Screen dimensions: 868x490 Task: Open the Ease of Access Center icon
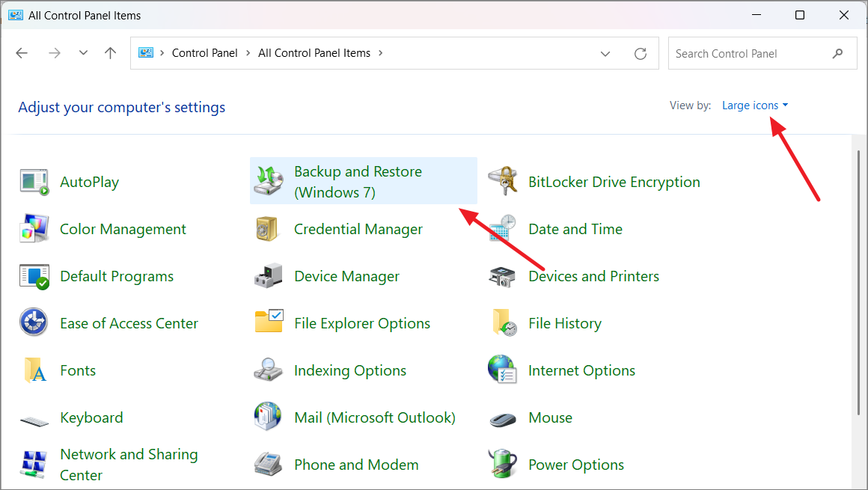[x=34, y=322]
